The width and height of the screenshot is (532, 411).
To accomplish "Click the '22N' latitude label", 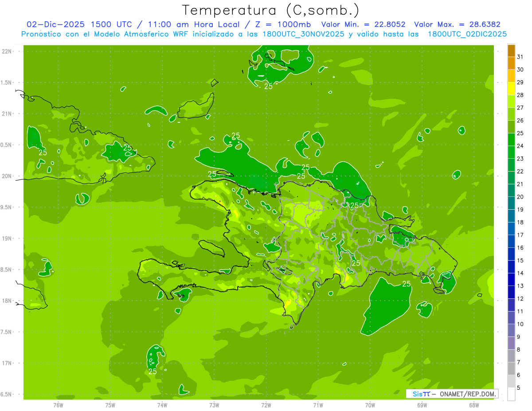I will (8, 51).
